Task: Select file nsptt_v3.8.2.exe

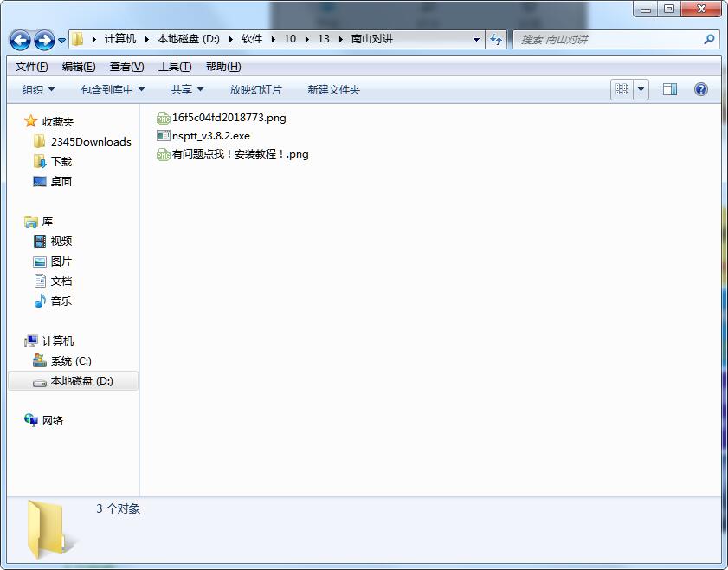Action: (211, 136)
